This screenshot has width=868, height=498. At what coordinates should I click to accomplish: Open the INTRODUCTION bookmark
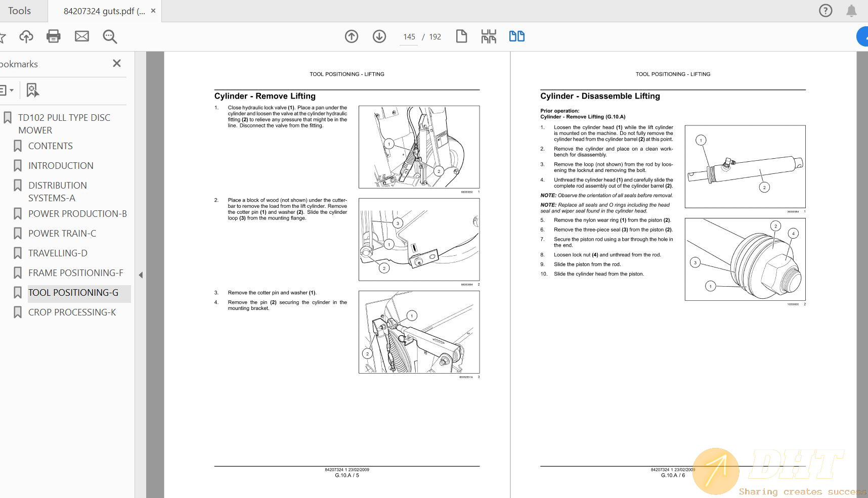pyautogui.click(x=61, y=166)
